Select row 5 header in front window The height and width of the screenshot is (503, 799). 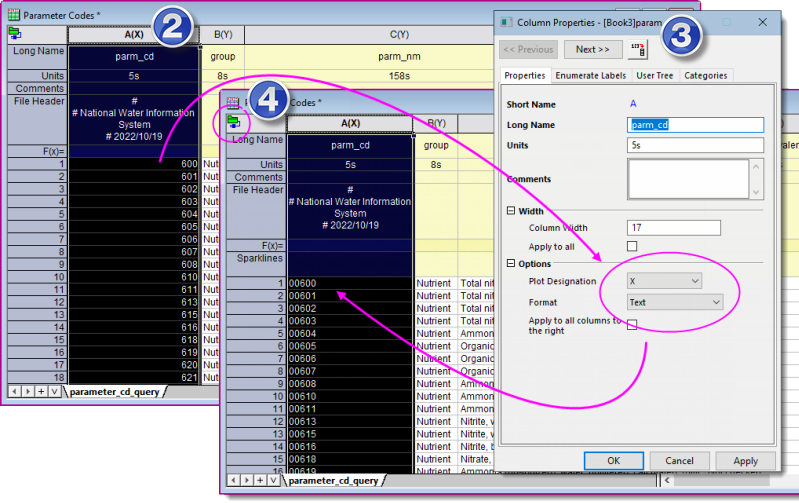(256, 334)
